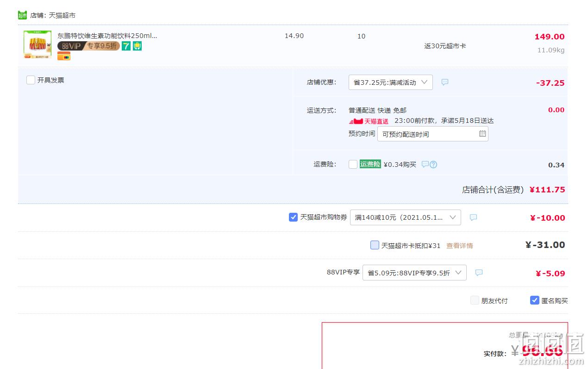Click the weight 11.09kg text
The height and width of the screenshot is (369, 588).
[551, 50]
